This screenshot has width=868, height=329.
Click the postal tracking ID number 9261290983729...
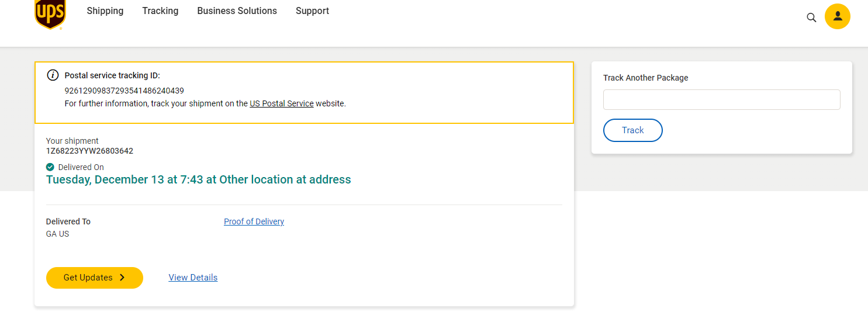tap(124, 91)
